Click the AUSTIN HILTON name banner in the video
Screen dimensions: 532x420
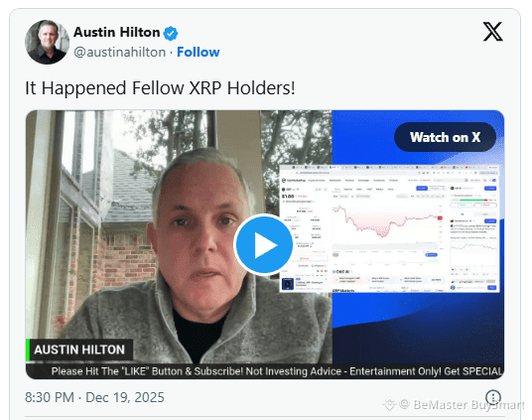[79, 350]
